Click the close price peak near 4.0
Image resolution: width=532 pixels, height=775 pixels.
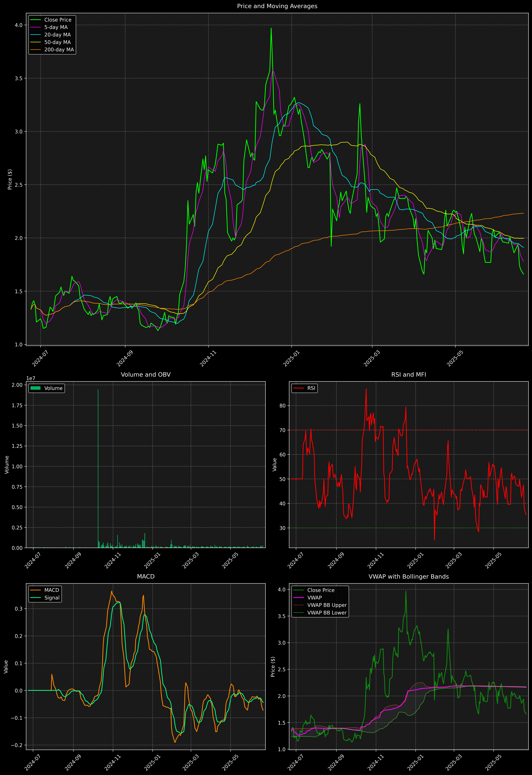(271, 28)
